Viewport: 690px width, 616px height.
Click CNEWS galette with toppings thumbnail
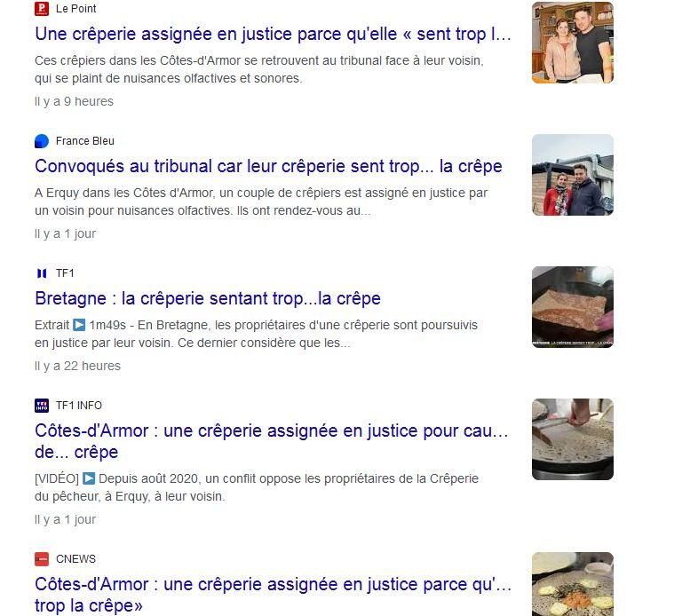tap(573, 584)
